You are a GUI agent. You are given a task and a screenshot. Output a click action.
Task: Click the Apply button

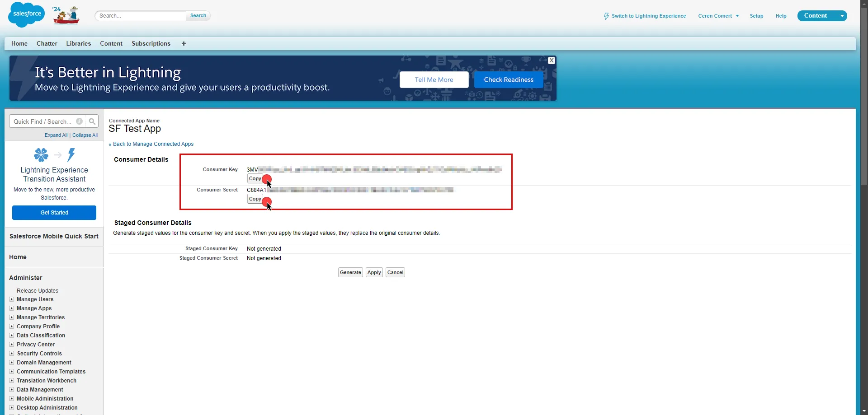click(374, 272)
